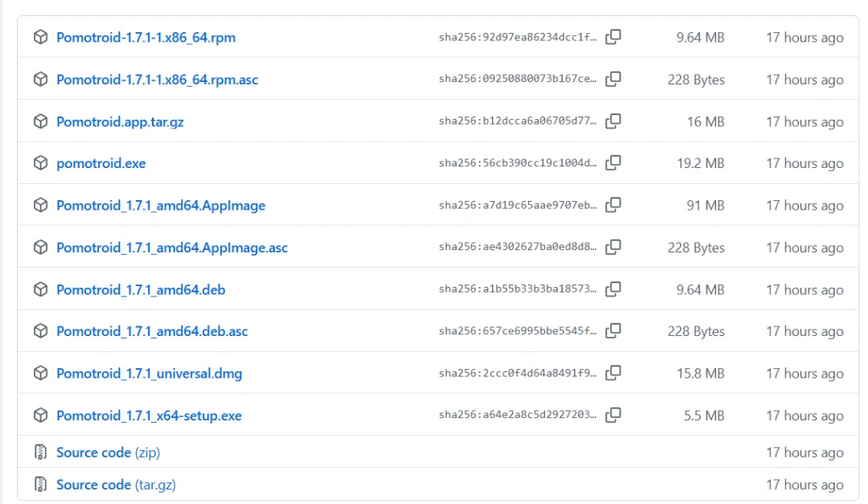Download Pomotroid_1.7.1_amd64.AppImage.asc signature

point(172,248)
